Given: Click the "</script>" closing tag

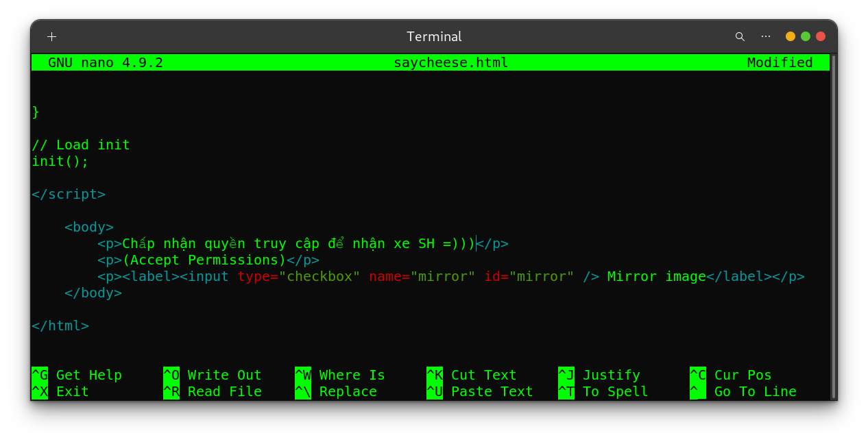Looking at the screenshot, I should click(69, 194).
